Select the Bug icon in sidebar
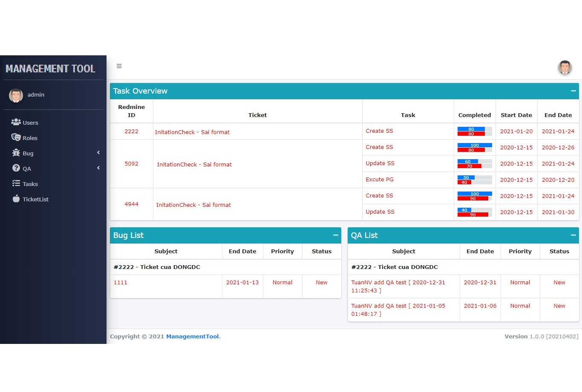This screenshot has width=582, height=392. (x=16, y=153)
